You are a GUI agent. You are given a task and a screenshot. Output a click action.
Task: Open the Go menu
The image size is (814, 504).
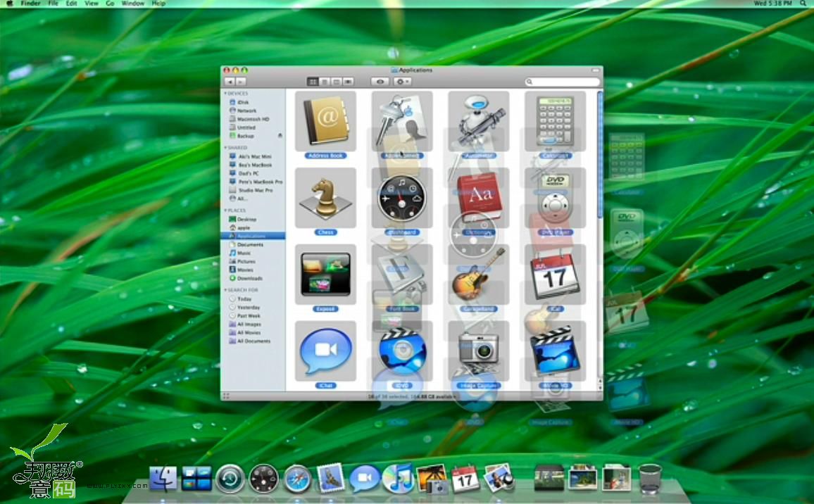click(110, 3)
